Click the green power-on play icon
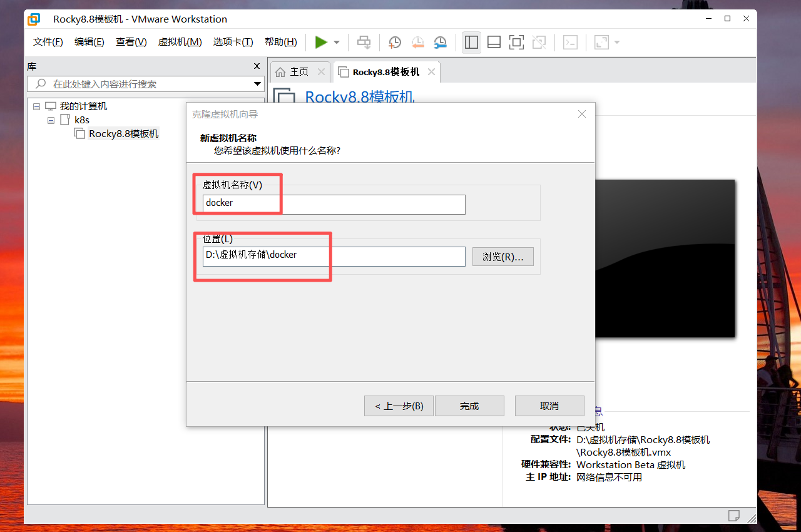 pos(321,42)
